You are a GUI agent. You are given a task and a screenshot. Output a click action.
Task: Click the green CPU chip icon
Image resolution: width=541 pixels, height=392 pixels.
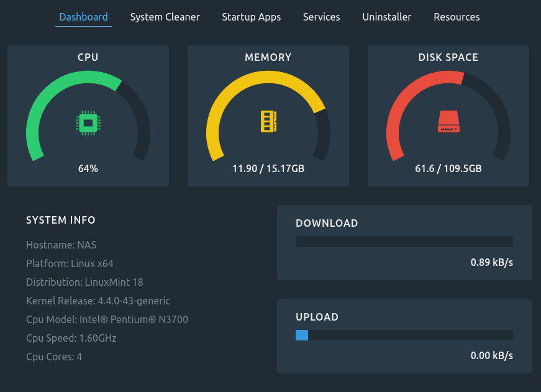88,123
